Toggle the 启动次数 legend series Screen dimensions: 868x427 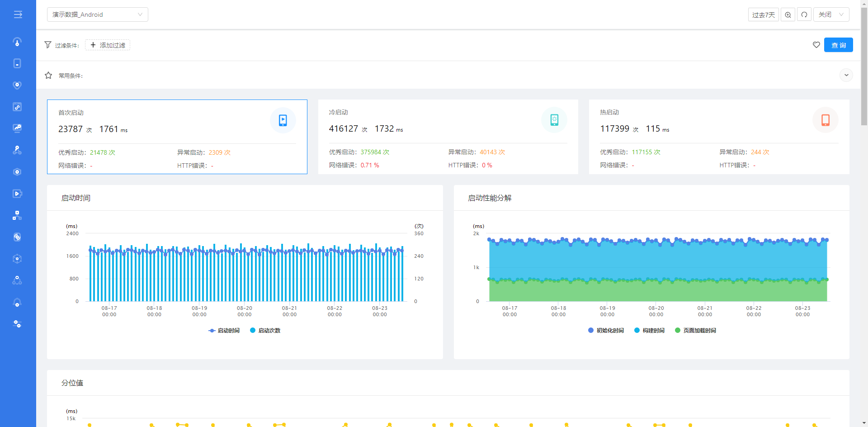tap(265, 331)
